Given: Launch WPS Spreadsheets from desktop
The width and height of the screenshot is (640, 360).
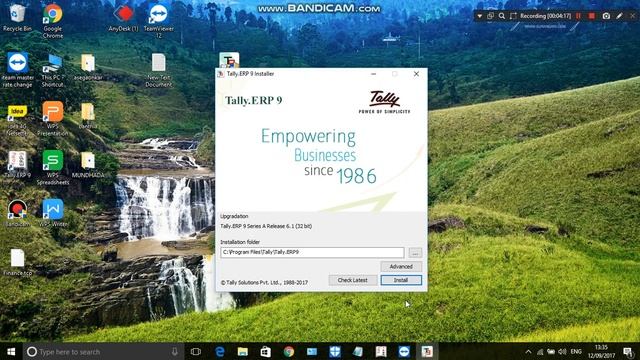Looking at the screenshot, I should 53,168.
